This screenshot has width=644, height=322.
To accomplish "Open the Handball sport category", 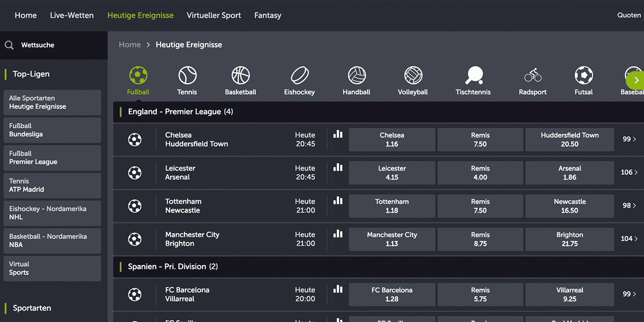I will click(356, 75).
